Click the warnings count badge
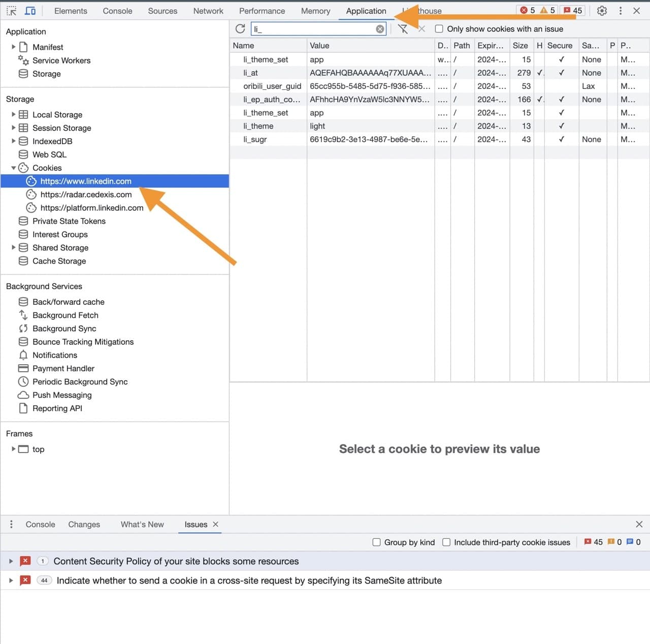650x644 pixels. (x=547, y=10)
